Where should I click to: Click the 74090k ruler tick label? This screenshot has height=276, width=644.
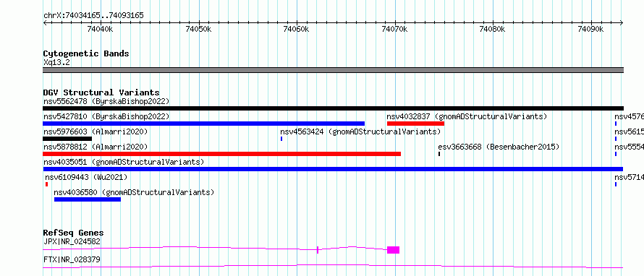point(590,29)
